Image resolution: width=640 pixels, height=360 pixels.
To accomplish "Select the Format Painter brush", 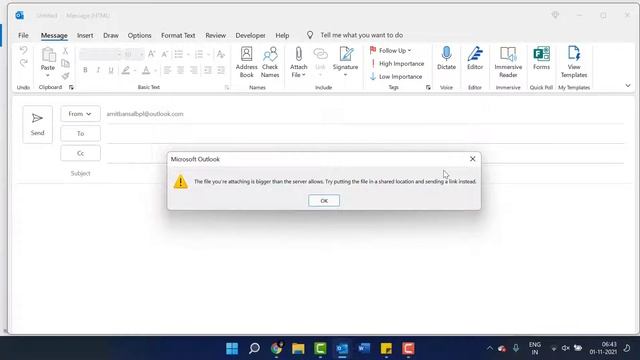I will [x=65, y=76].
